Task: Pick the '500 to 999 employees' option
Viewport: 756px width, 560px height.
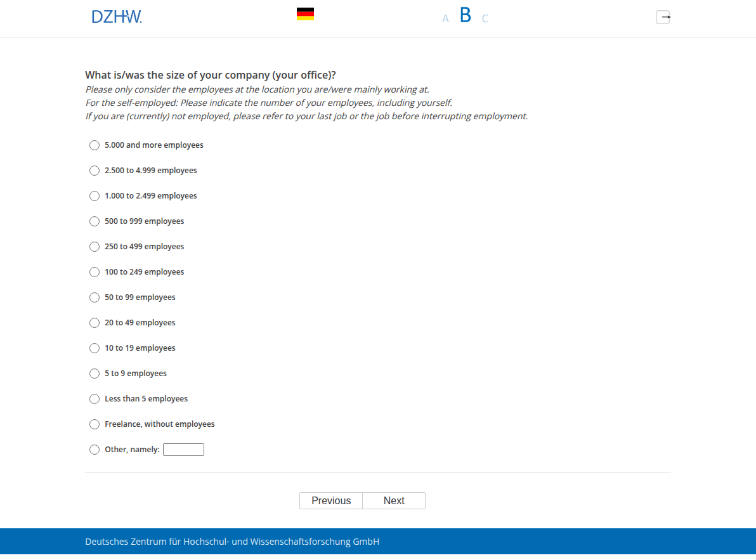Action: [94, 222]
